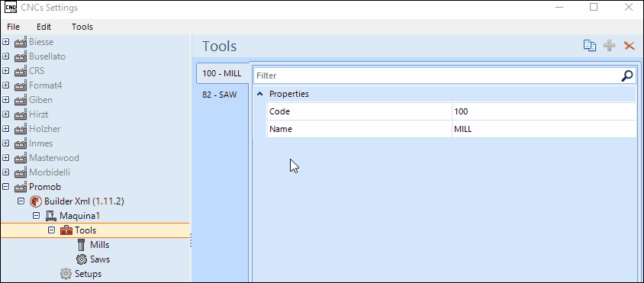Screen dimensions: 644x283
Task: Expand the Biesse tree node
Action: coord(6,41)
